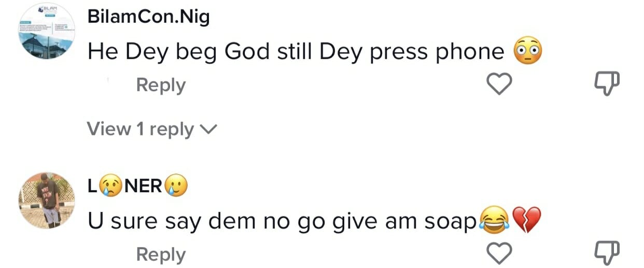The height and width of the screenshot is (268, 644).
Task: Dislike the BilamCon.Nig comment
Action: 606,84
